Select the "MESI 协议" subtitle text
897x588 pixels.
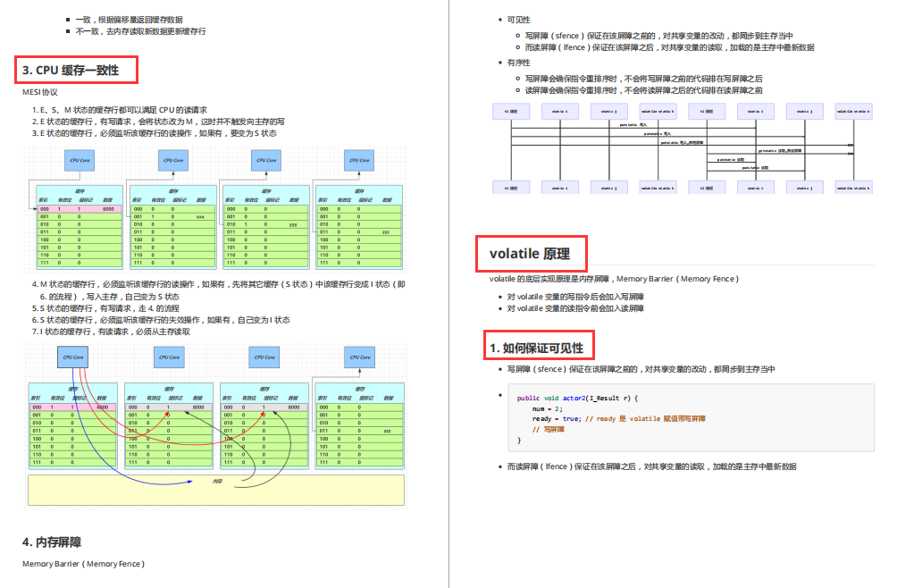(40, 92)
